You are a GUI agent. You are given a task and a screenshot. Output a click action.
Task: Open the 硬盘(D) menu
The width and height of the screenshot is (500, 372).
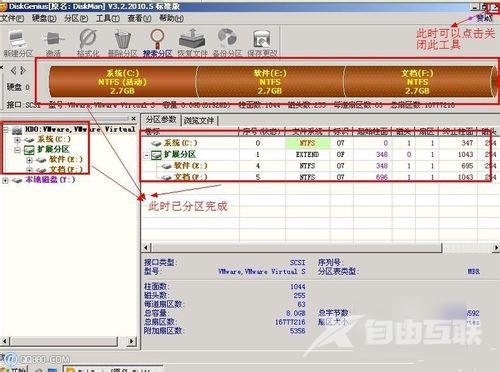pos(44,18)
